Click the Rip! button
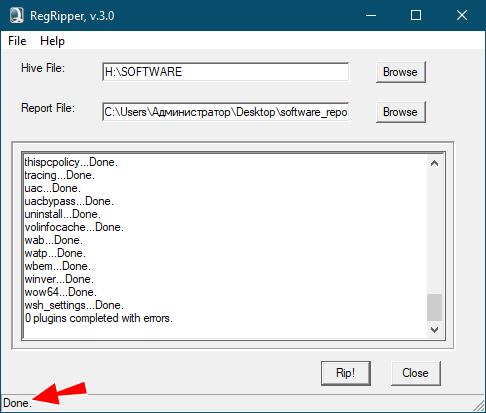 click(346, 373)
